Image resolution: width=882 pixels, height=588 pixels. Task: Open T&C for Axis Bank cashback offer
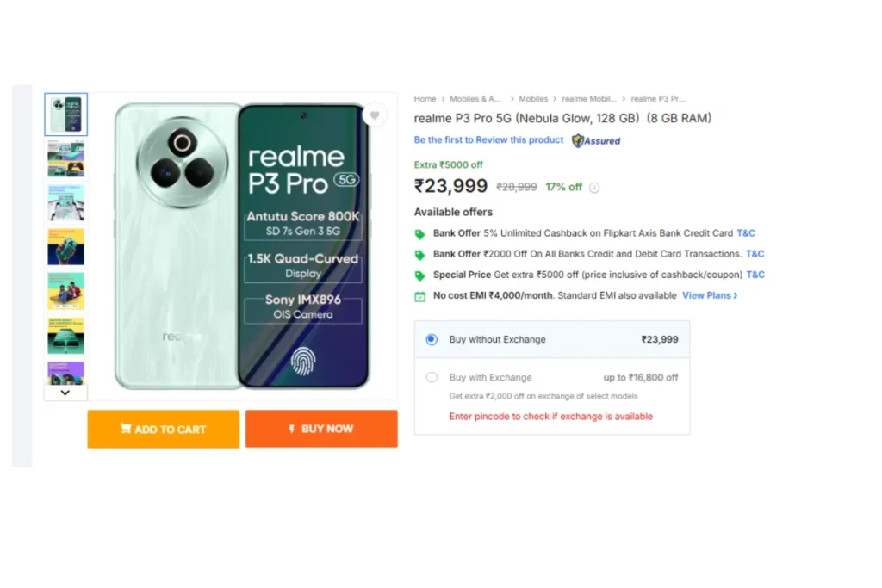pos(746,233)
